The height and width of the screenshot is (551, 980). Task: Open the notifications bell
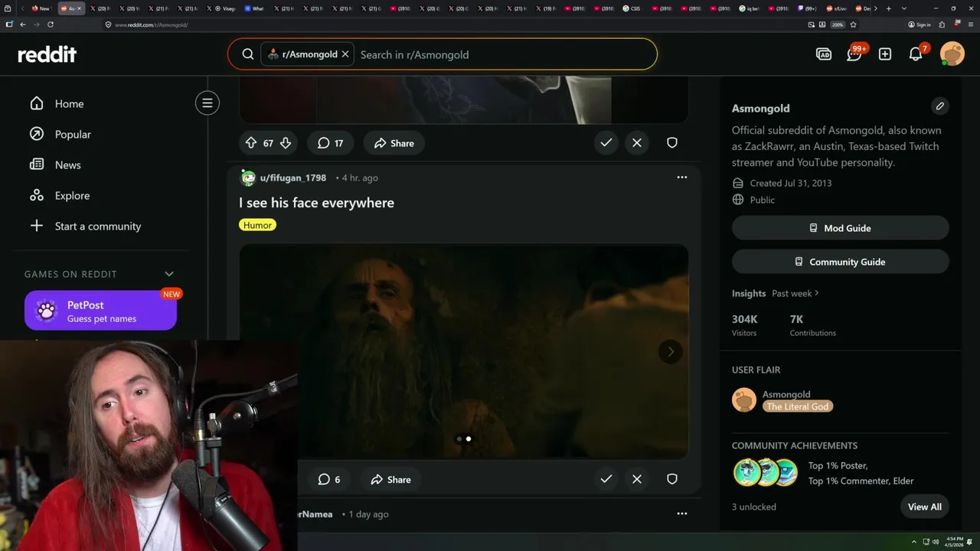pos(916,54)
